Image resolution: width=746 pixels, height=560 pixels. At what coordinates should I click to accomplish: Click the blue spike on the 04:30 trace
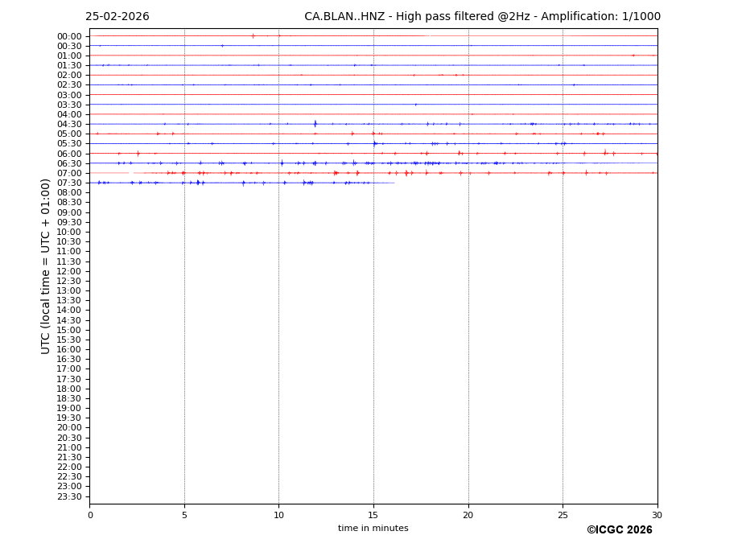pyautogui.click(x=315, y=124)
